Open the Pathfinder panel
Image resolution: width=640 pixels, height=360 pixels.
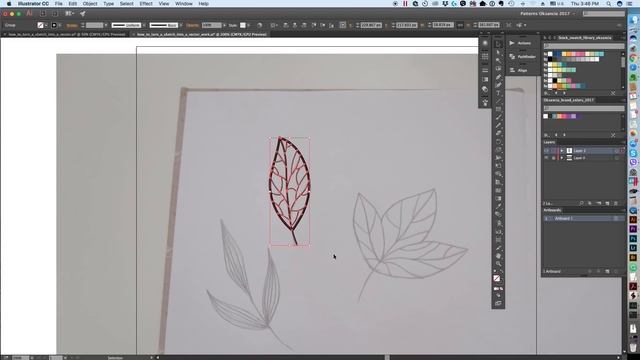click(x=522, y=57)
